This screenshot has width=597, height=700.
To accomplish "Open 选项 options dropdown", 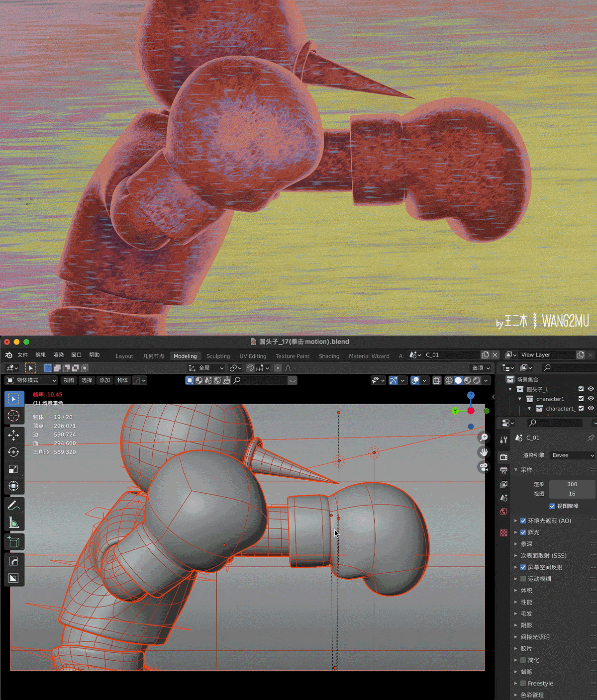I will coord(481,368).
